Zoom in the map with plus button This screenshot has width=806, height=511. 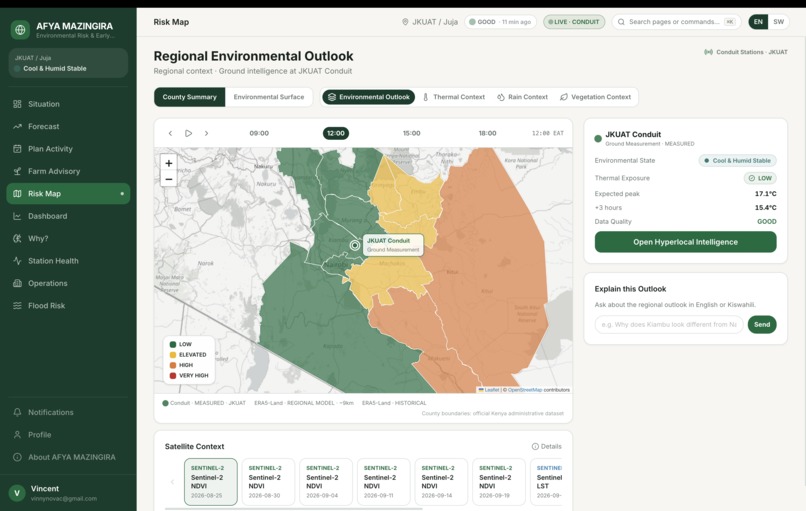tap(169, 163)
